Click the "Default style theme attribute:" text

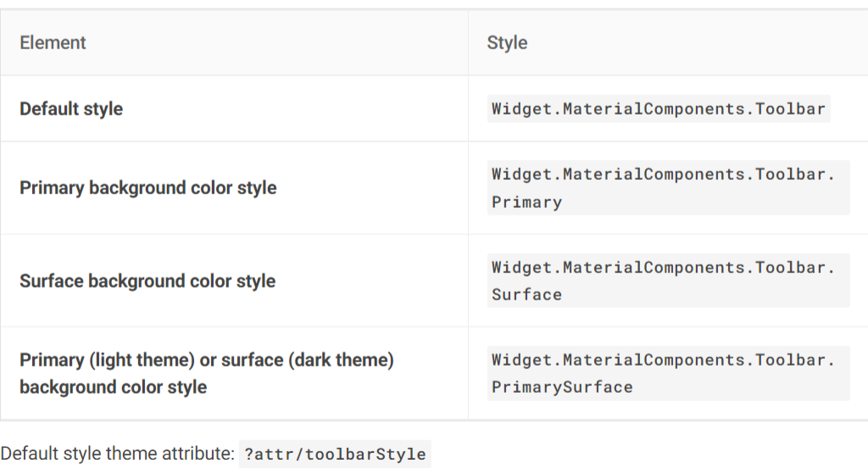[117, 454]
